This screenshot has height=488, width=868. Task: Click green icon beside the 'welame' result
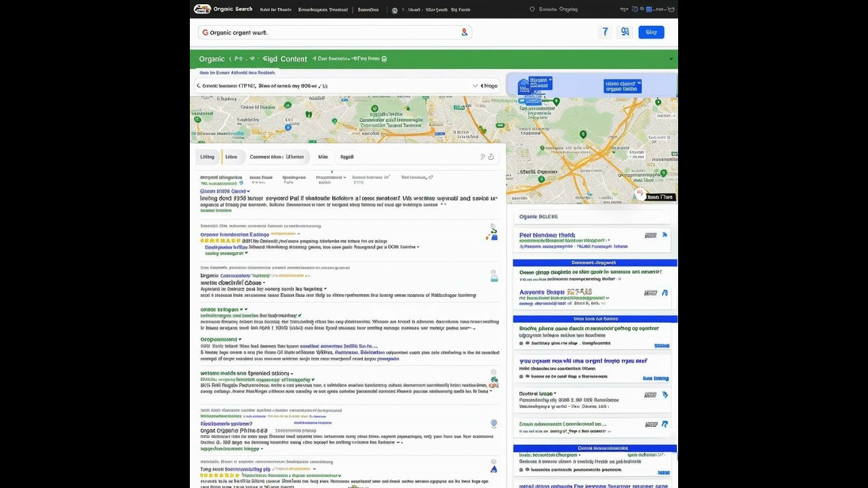click(494, 379)
